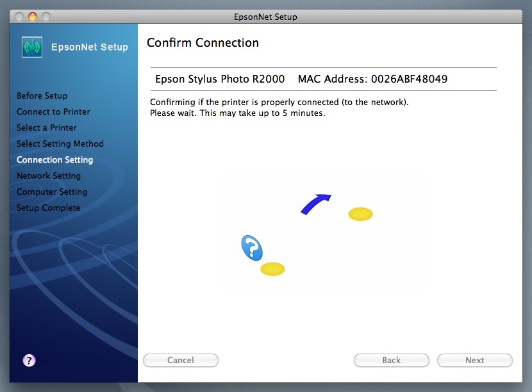Screen dimensions: 532x392
Task: Click the blue curved arrow in animation
Action: click(315, 204)
